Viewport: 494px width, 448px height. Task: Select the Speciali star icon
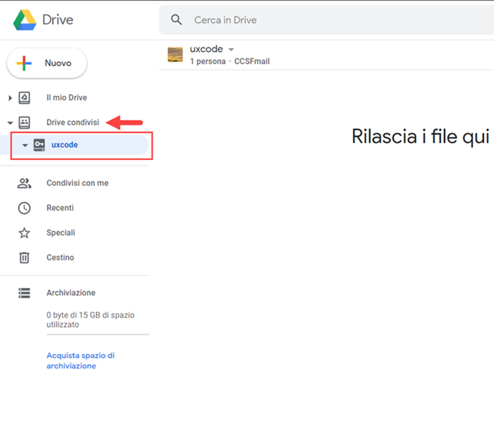[x=24, y=233]
